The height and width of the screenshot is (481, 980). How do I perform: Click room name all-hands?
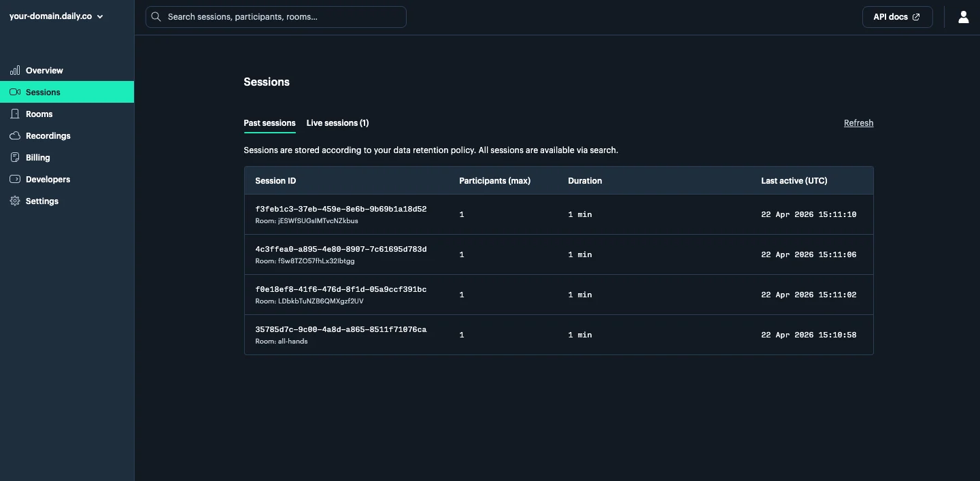click(x=292, y=342)
